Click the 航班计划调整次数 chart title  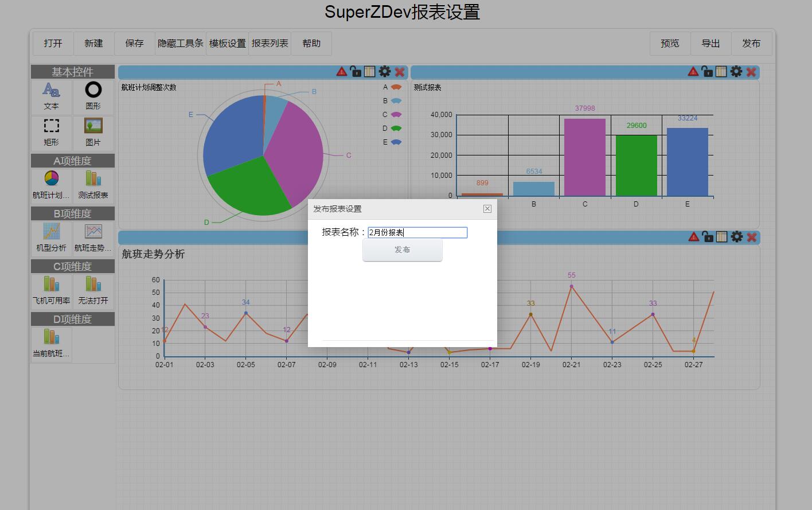(x=149, y=87)
